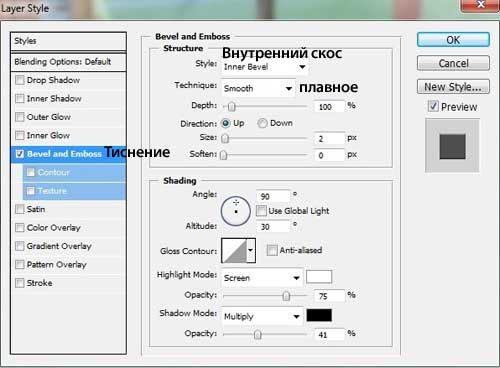This screenshot has height=368, width=500.
Task: Click the angle dial light direction control
Action: [x=236, y=211]
